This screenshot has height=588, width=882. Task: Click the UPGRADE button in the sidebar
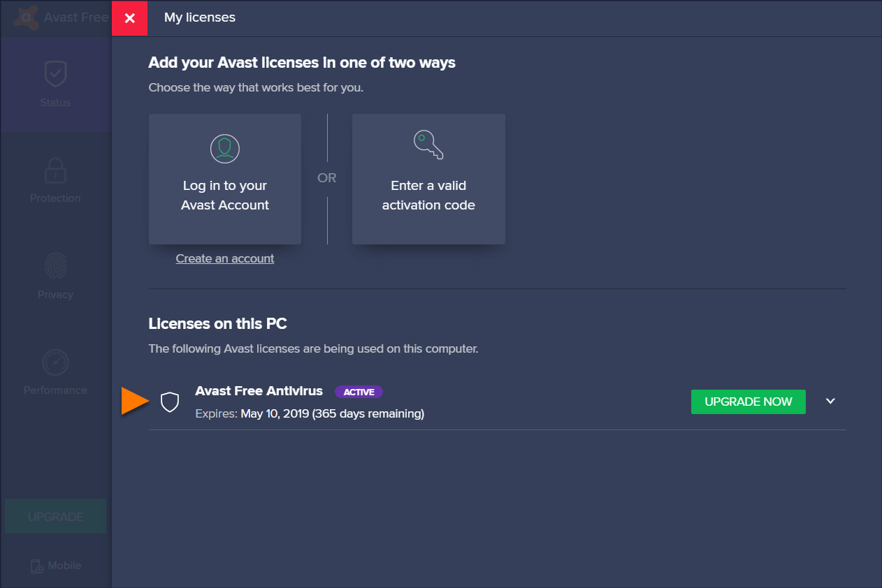[55, 517]
